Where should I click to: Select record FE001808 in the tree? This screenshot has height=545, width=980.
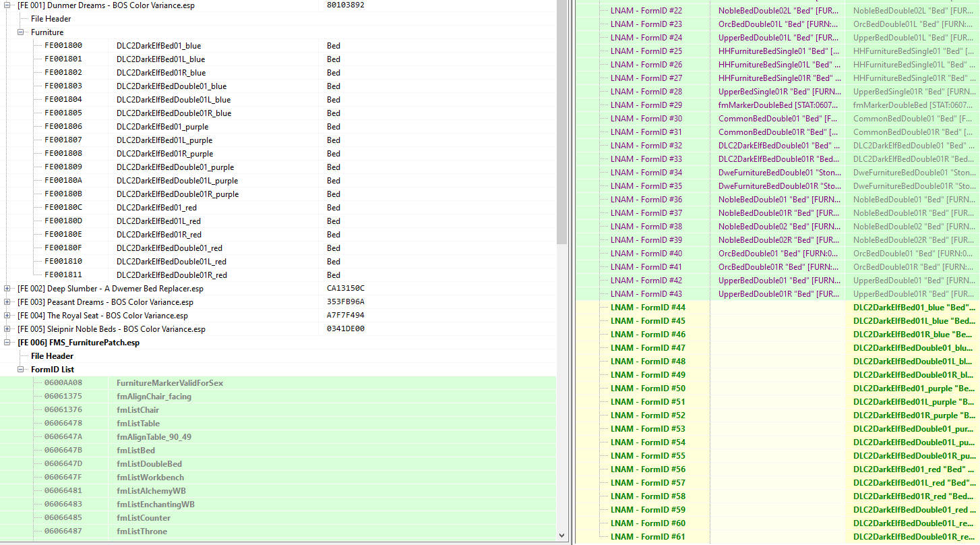(278, 154)
